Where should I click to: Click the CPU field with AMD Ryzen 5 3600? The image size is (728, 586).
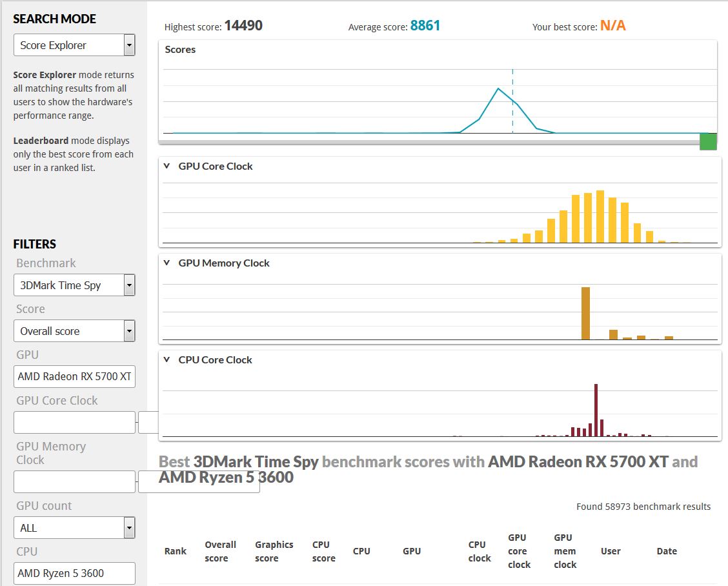74,574
